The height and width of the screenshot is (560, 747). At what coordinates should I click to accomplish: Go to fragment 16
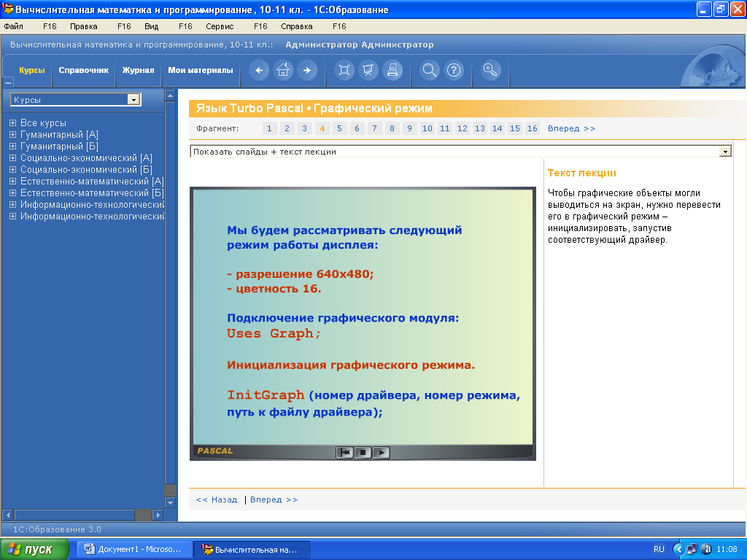[532, 128]
